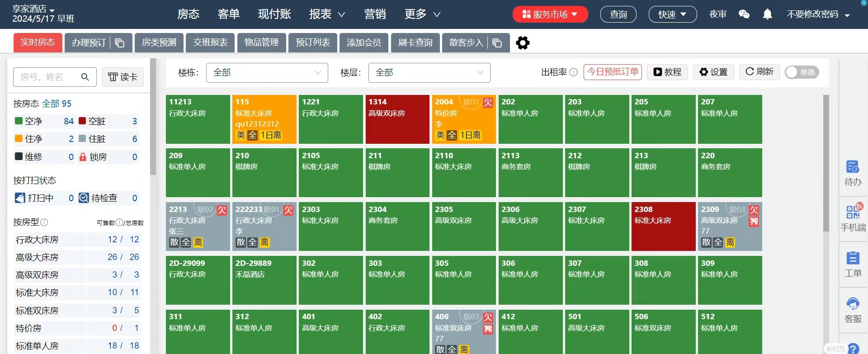Click the 今日预抵订单 button

click(x=613, y=72)
